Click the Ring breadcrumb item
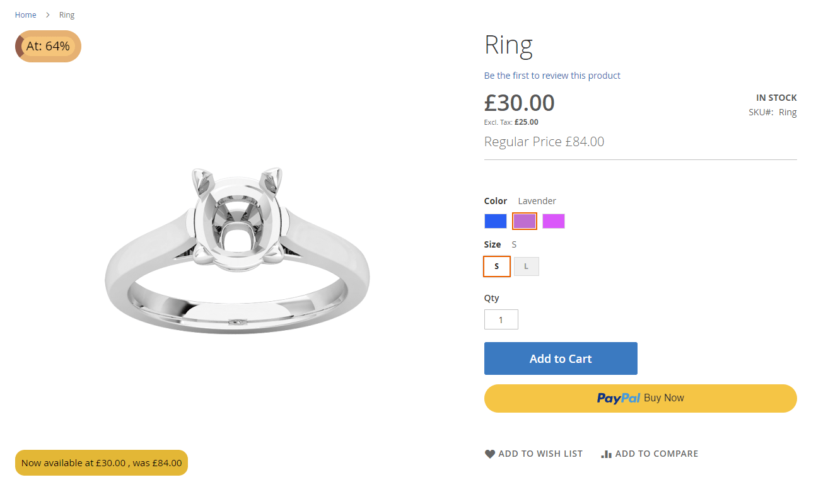Viewport: 816px width, 504px height. [67, 15]
